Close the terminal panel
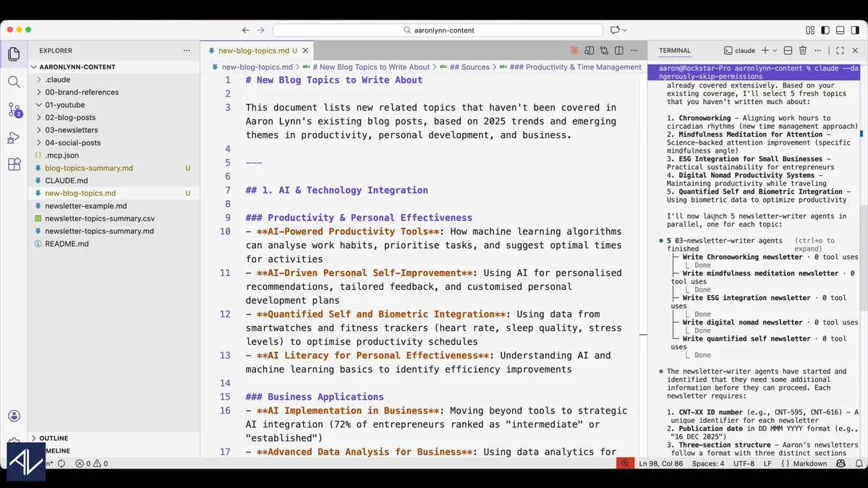The width and height of the screenshot is (868, 488). tap(854, 51)
